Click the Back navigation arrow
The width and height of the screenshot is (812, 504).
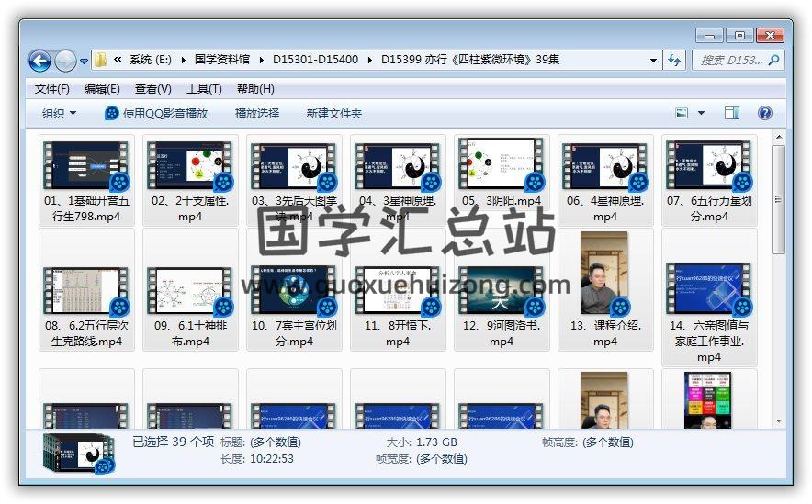coord(39,62)
